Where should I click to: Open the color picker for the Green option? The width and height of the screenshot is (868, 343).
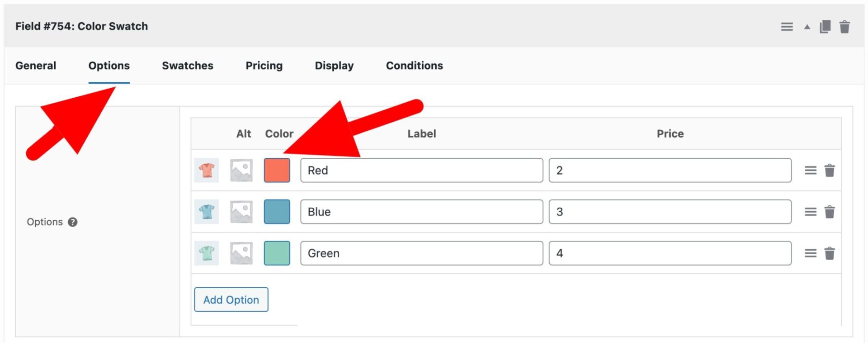click(x=277, y=253)
